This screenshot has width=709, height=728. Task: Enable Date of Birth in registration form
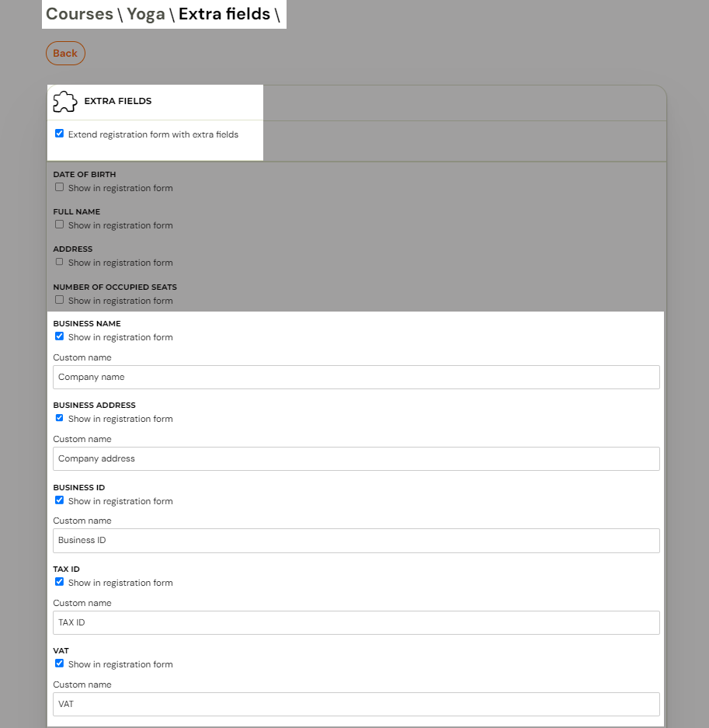point(59,187)
